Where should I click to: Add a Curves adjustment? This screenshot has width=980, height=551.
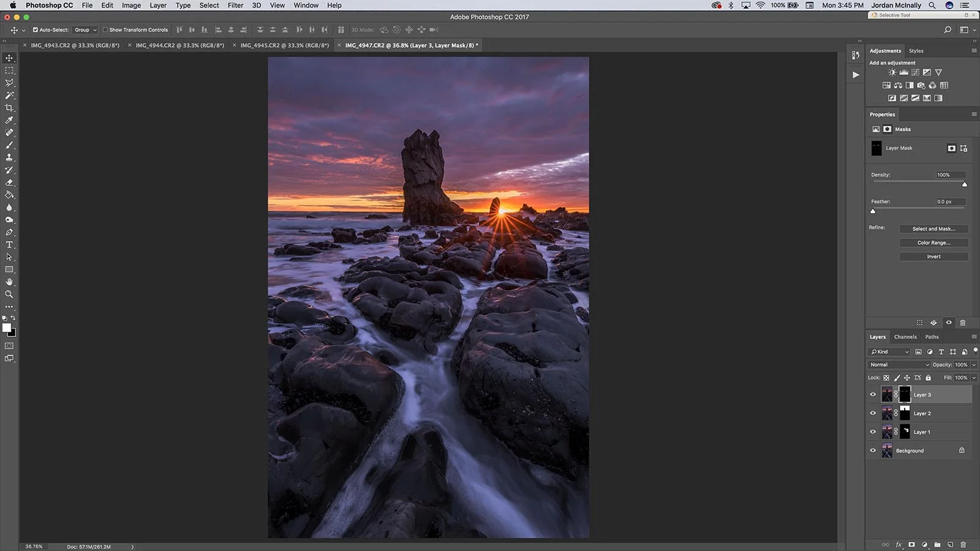tap(915, 72)
